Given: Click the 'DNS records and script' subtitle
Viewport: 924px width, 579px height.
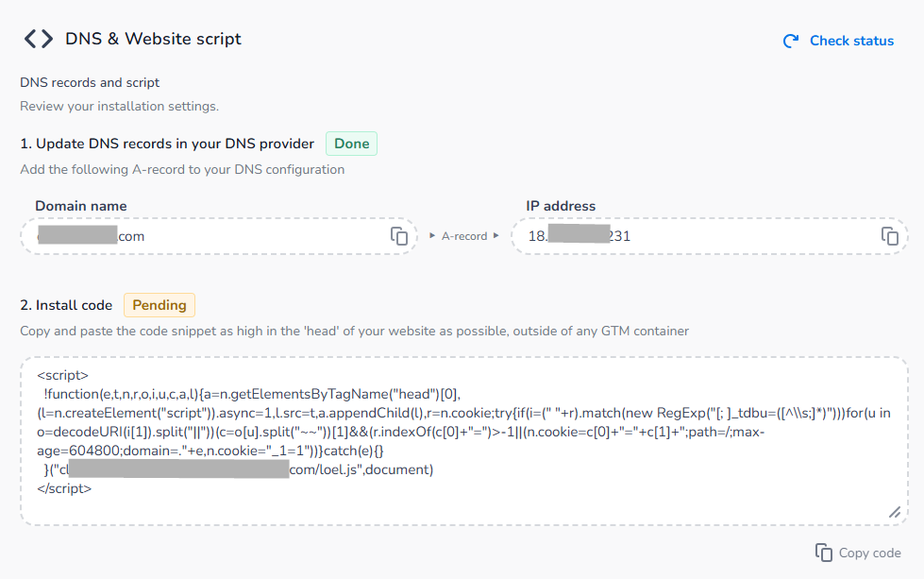Looking at the screenshot, I should (90, 82).
